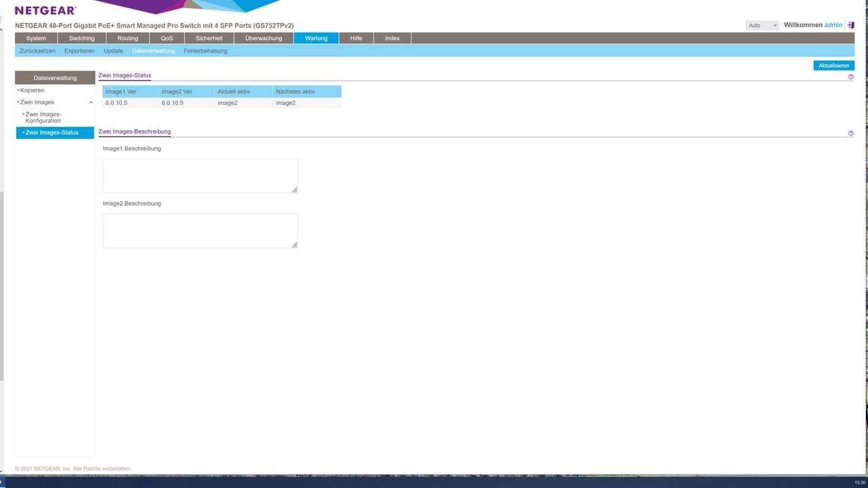Open the Fehlerbehebung submenu
The width and height of the screenshot is (868, 488).
205,51
